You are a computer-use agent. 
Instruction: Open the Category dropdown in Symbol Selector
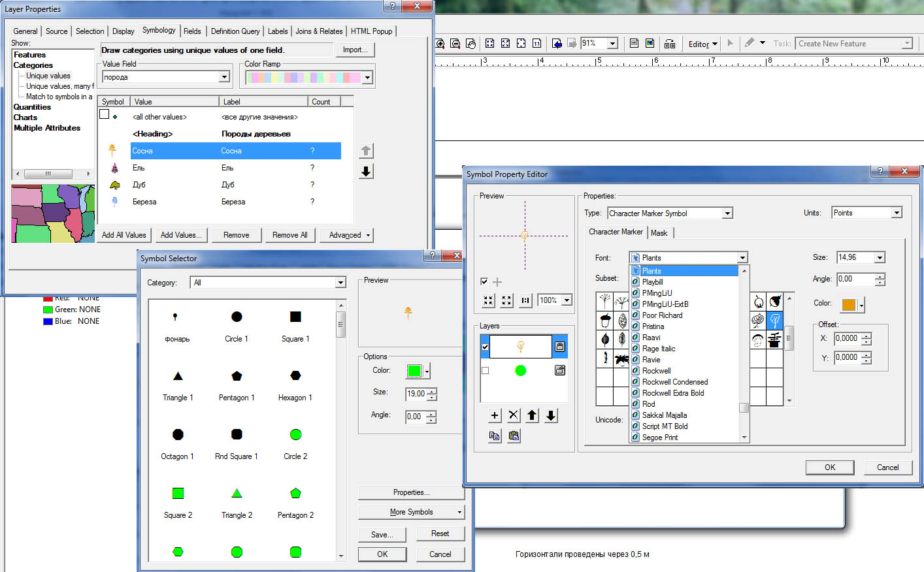click(x=340, y=283)
